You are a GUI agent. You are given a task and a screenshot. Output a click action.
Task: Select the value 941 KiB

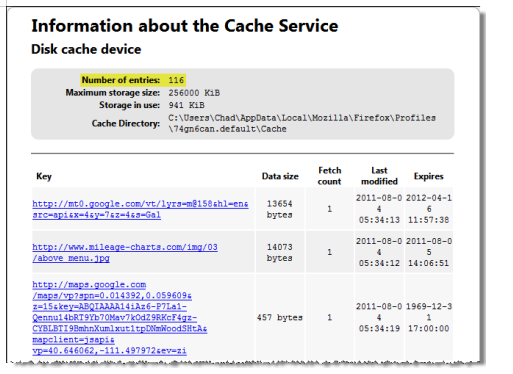point(186,105)
